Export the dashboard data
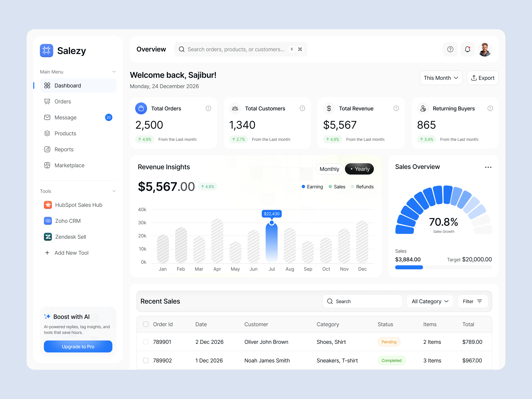This screenshot has height=399, width=532. click(x=482, y=78)
